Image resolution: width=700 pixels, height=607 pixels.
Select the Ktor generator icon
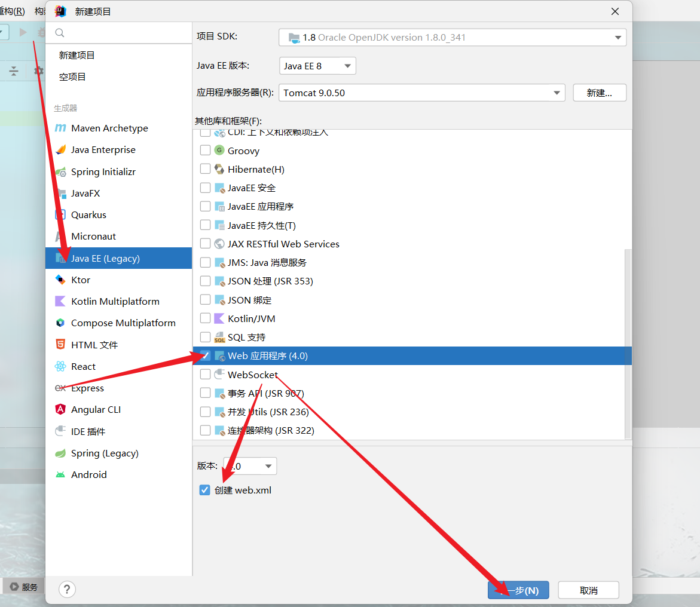[60, 280]
